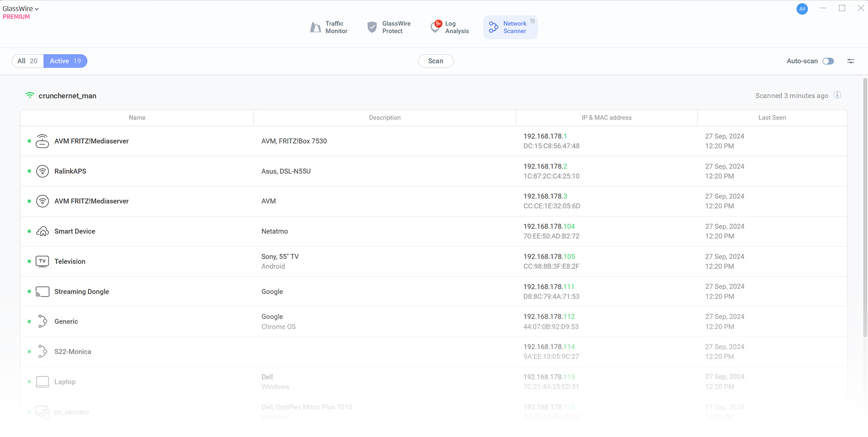Click the laptop icon in Dell row
This screenshot has height=437, width=868.
[42, 382]
